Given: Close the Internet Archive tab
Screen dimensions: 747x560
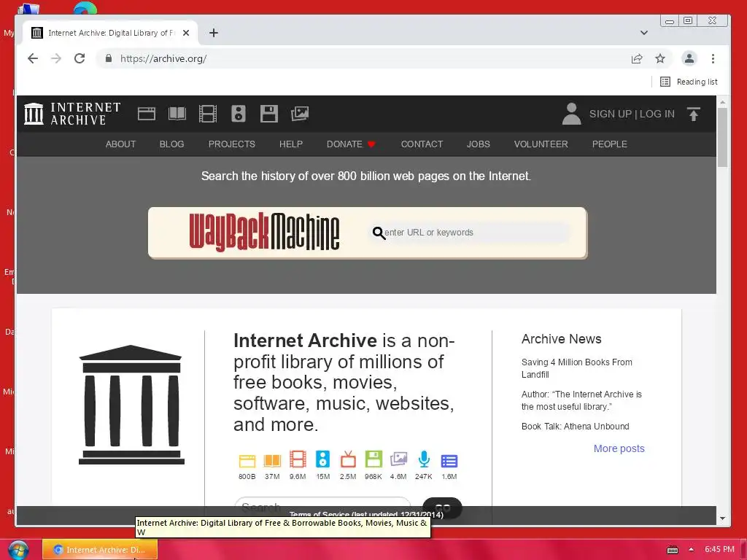Looking at the screenshot, I should [x=186, y=33].
